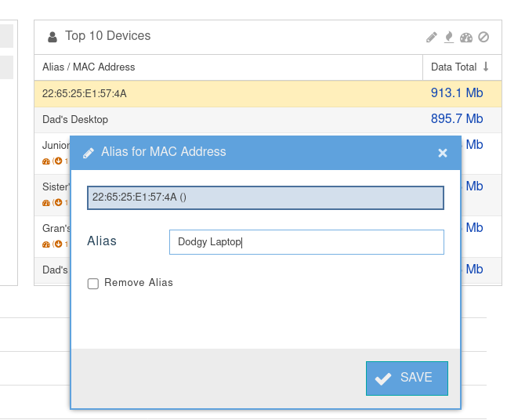Click the pencil edit alias icon in panel header
Image resolution: width=507 pixels, height=420 pixels.
pyautogui.click(x=432, y=37)
